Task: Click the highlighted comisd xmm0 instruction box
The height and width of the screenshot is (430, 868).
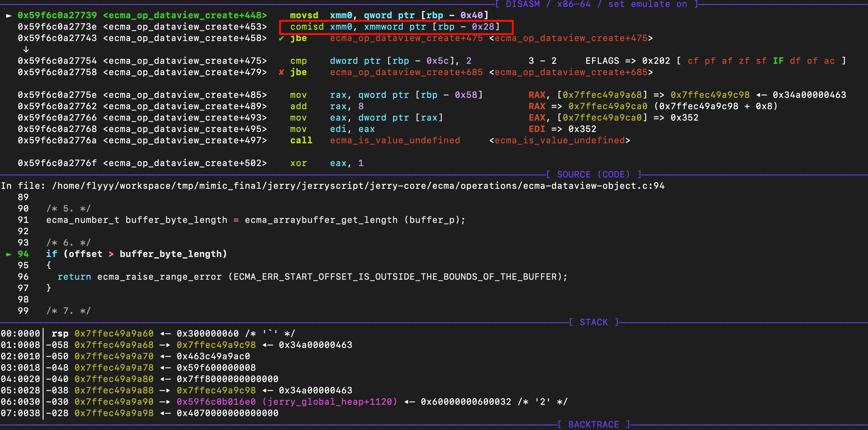Action: [396, 27]
